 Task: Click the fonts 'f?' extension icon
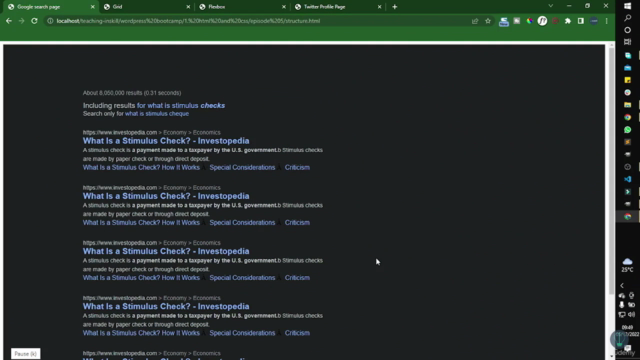point(542,21)
